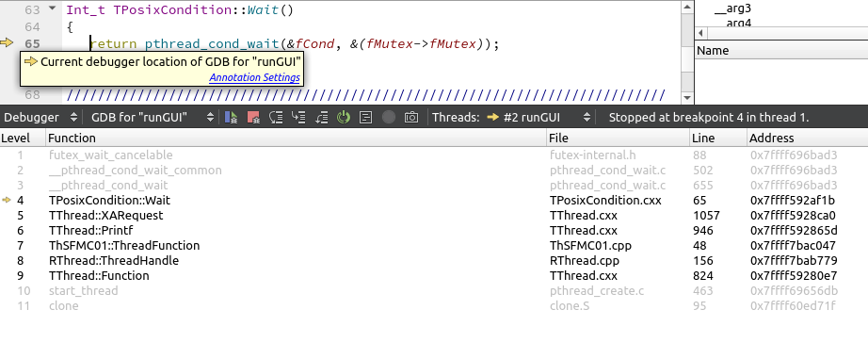Select stack frame __pthread_cond_wait_common

pos(136,171)
